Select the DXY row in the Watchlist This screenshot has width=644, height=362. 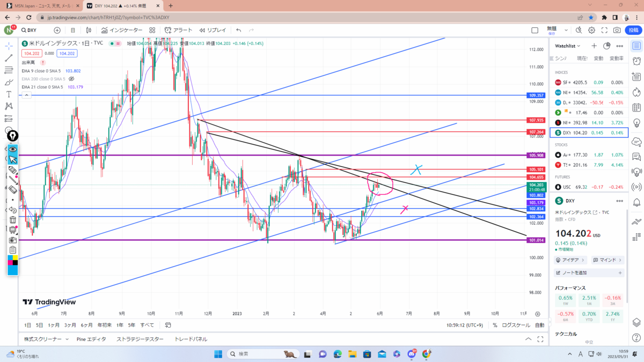pyautogui.click(x=589, y=132)
